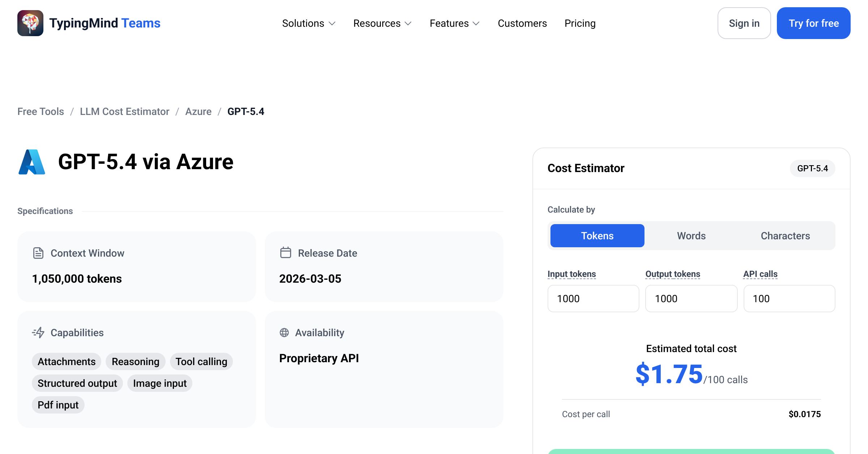Click the Pdf input capability tag
868x454 pixels.
(58, 405)
